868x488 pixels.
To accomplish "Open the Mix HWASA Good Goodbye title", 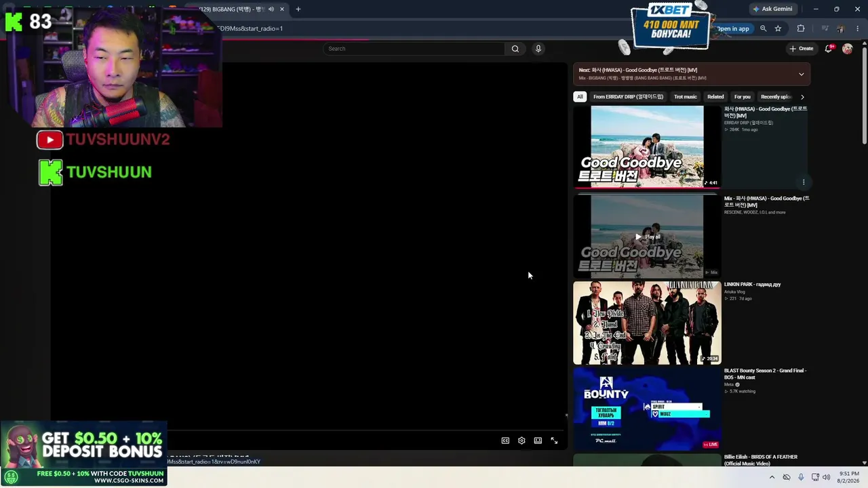I will [x=767, y=201].
